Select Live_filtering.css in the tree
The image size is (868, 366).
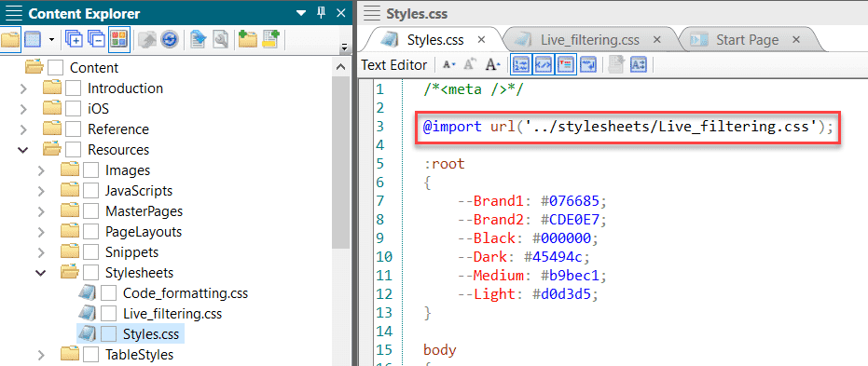(x=172, y=314)
